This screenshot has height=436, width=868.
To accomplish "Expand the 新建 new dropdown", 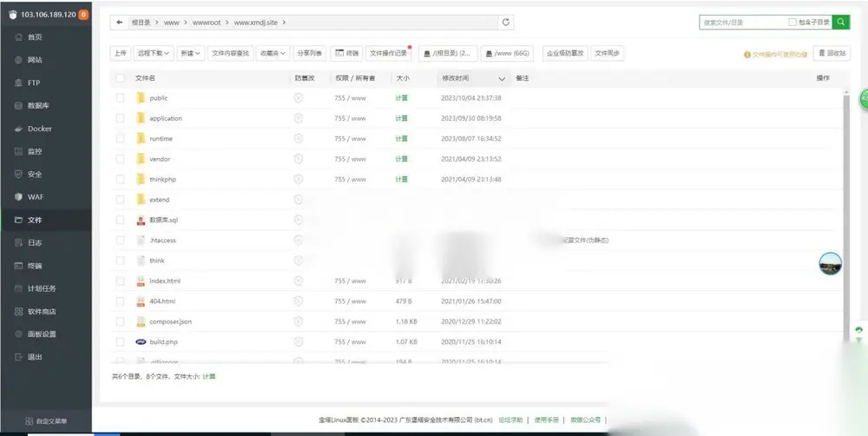I will click(191, 53).
